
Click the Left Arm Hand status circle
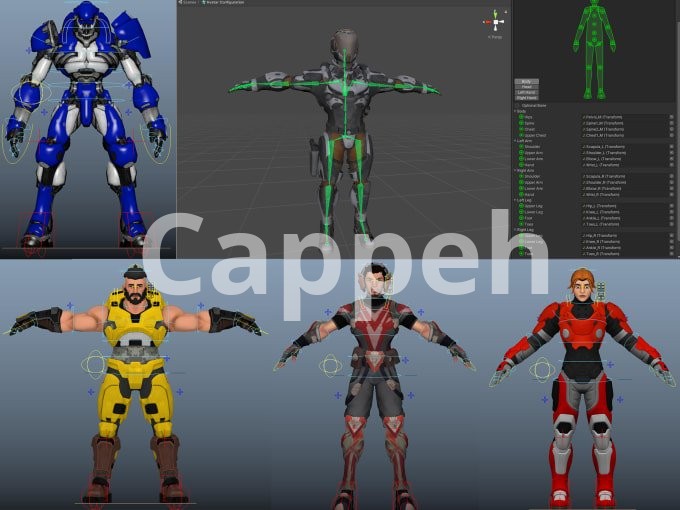pyautogui.click(x=521, y=166)
